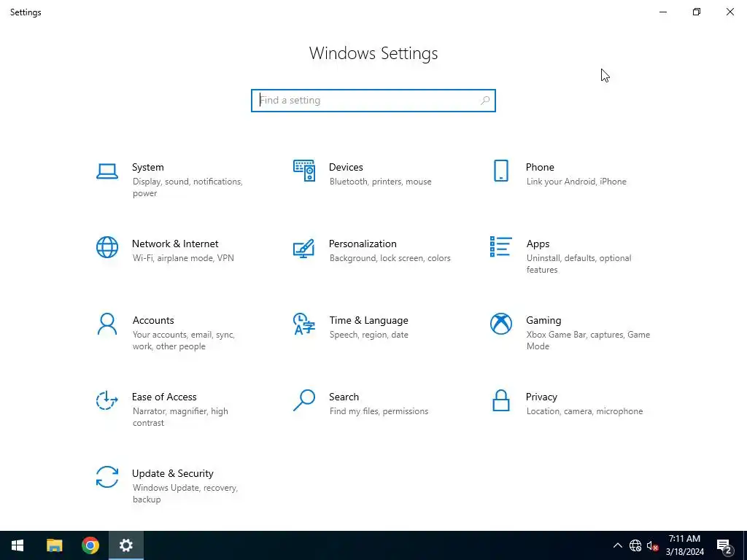Open the System settings title
This screenshot has height=560, width=747.
click(147, 167)
